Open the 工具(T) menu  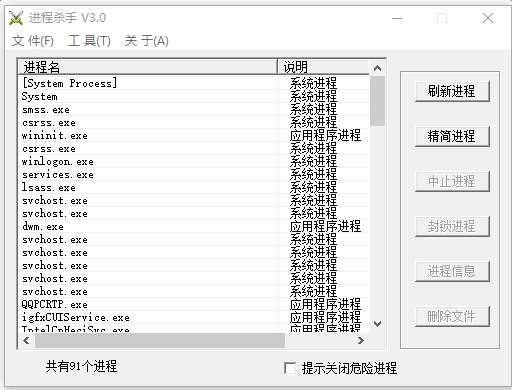(x=89, y=41)
